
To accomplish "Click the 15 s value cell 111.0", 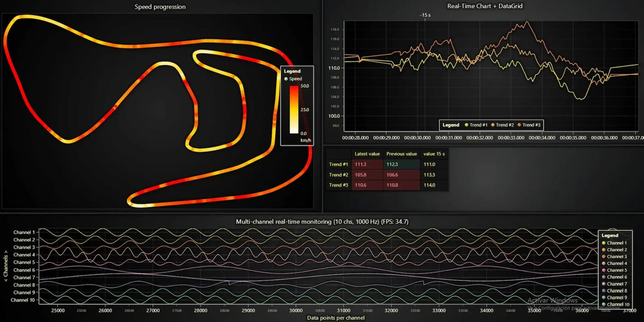I will (434, 164).
